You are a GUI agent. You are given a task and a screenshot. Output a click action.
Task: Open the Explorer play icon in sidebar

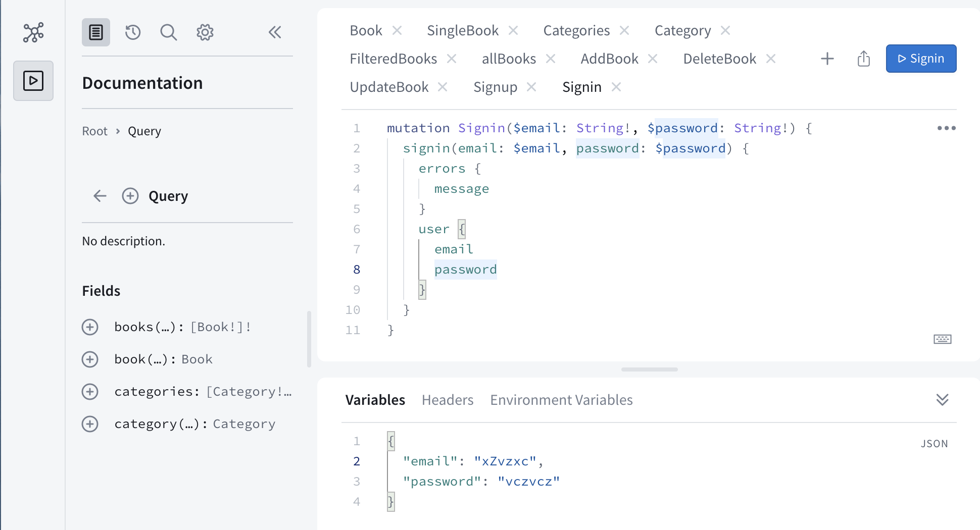tap(33, 81)
